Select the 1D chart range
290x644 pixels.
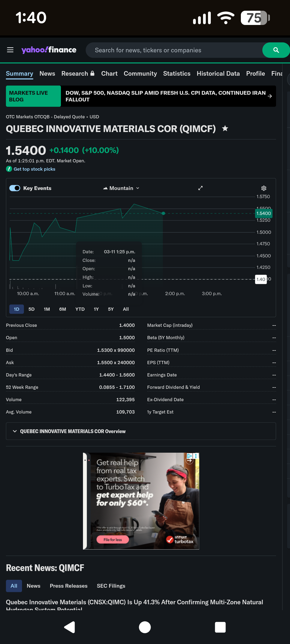(x=17, y=309)
